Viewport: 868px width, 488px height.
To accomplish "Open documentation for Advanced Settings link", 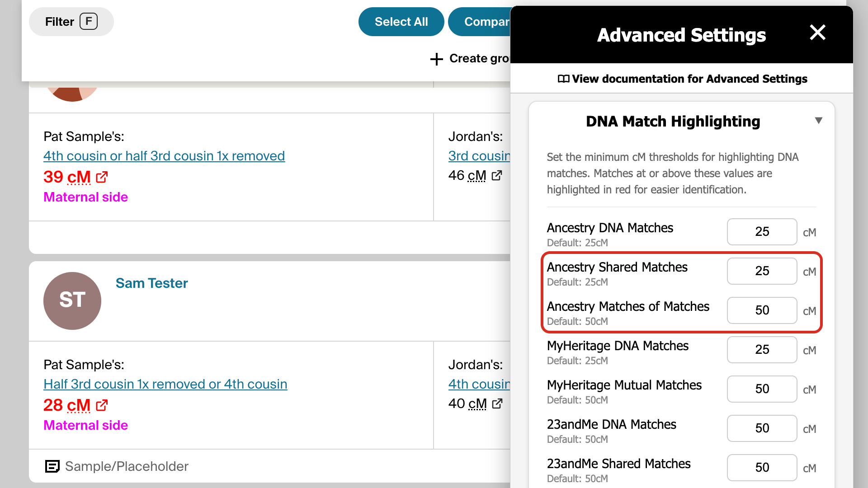I will click(x=682, y=79).
